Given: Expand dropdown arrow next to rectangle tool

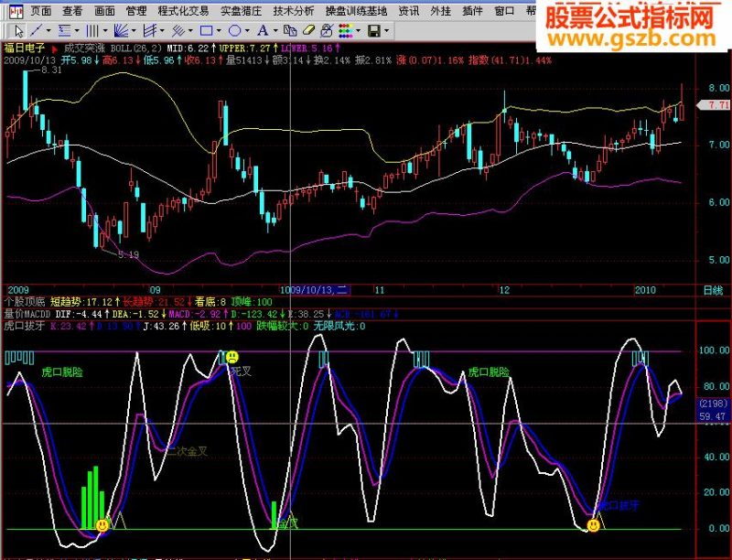Looking at the screenshot, I should coord(219,31).
